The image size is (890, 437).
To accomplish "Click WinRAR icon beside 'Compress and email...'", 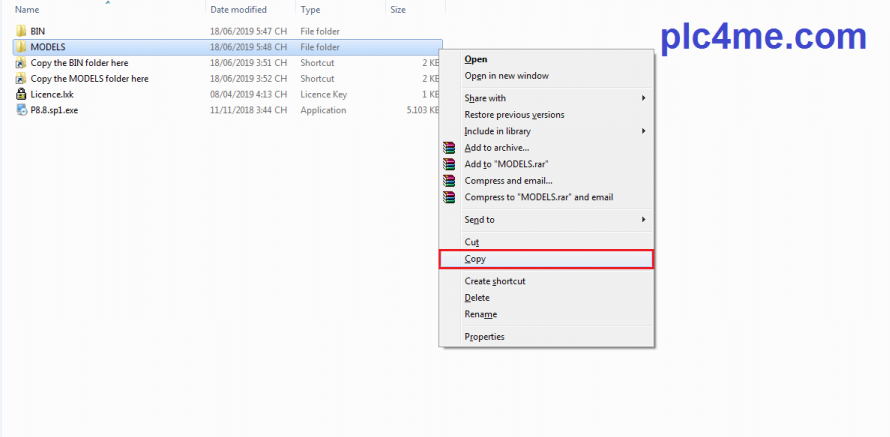I will tap(449, 181).
